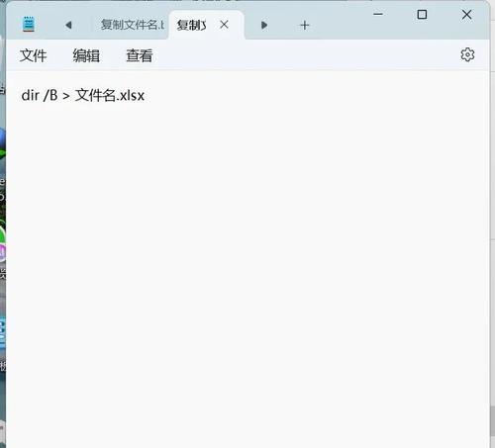Image resolution: width=495 pixels, height=448 pixels.
Task: Open the 查看 menu
Action: 140,55
